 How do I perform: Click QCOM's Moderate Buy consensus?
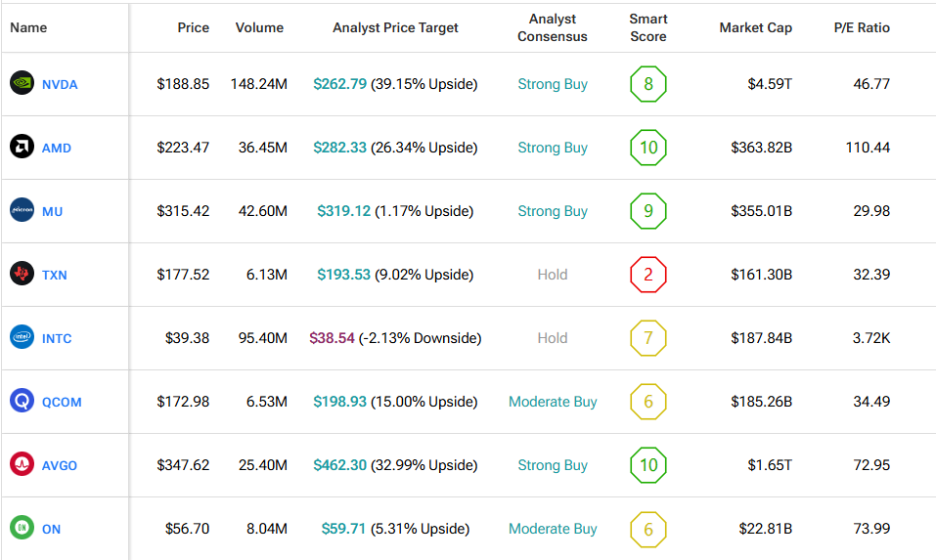coord(553,402)
